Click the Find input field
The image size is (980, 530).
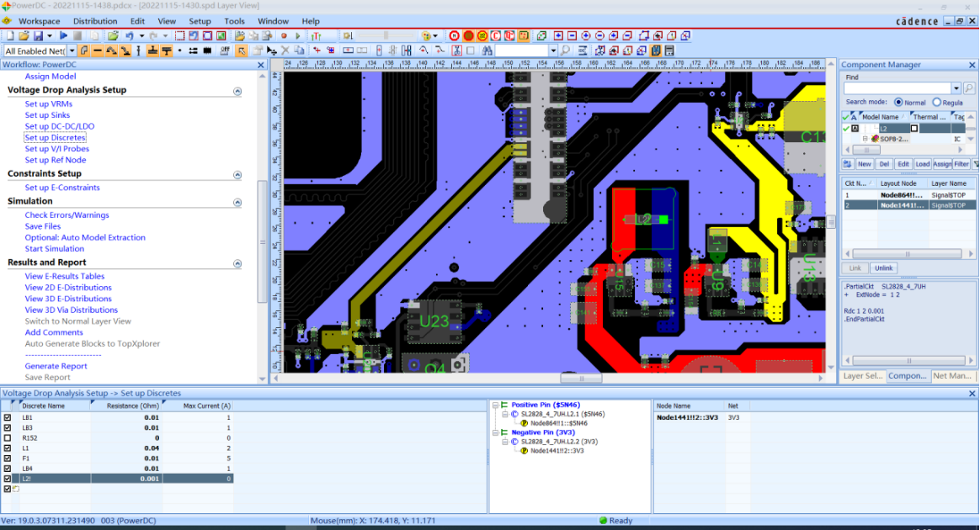[x=897, y=88]
